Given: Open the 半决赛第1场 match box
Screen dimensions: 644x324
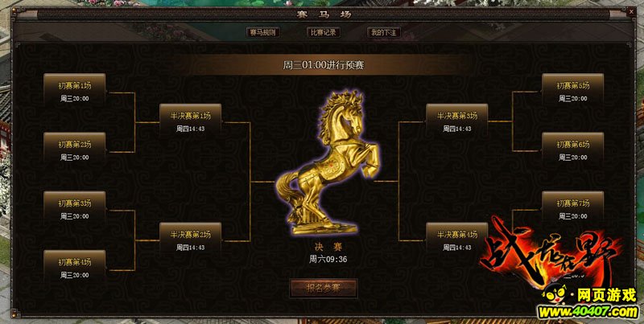Looking at the screenshot, I should tap(191, 121).
